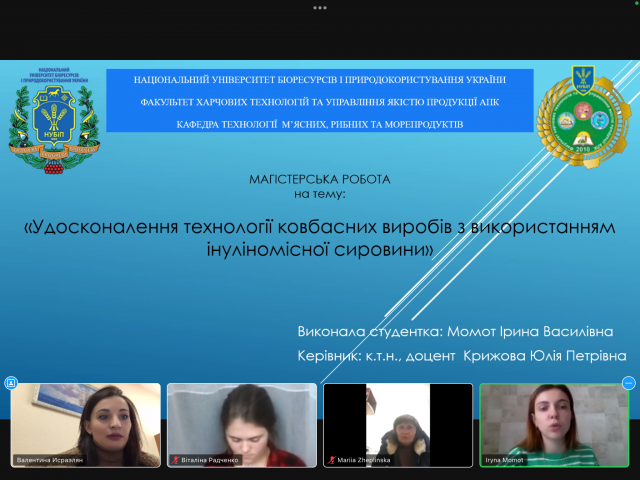
Task: Click the blue thumbnail view icon above Валентина's video
Action: coord(11,383)
